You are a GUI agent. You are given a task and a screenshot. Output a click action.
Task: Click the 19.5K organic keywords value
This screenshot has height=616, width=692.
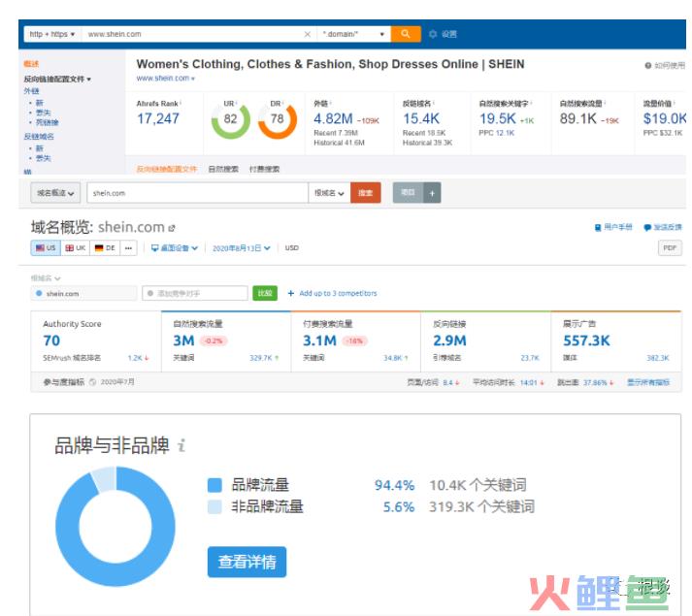[x=497, y=118]
